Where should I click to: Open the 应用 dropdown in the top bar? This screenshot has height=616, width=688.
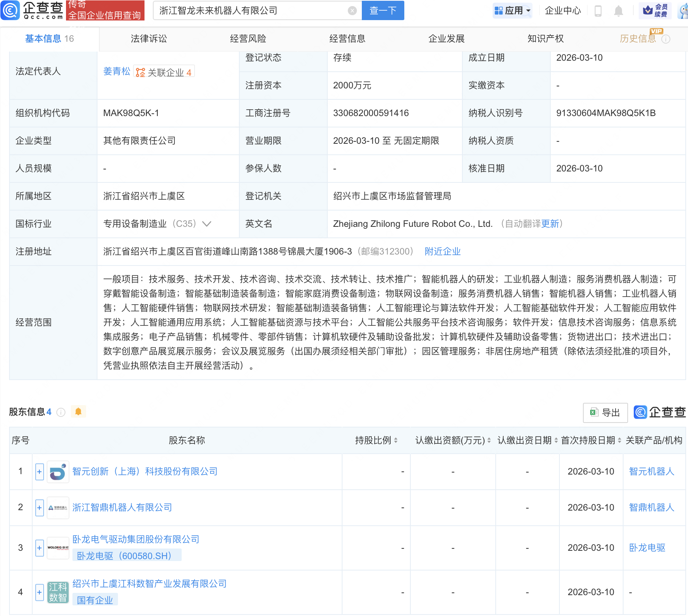[x=512, y=11]
